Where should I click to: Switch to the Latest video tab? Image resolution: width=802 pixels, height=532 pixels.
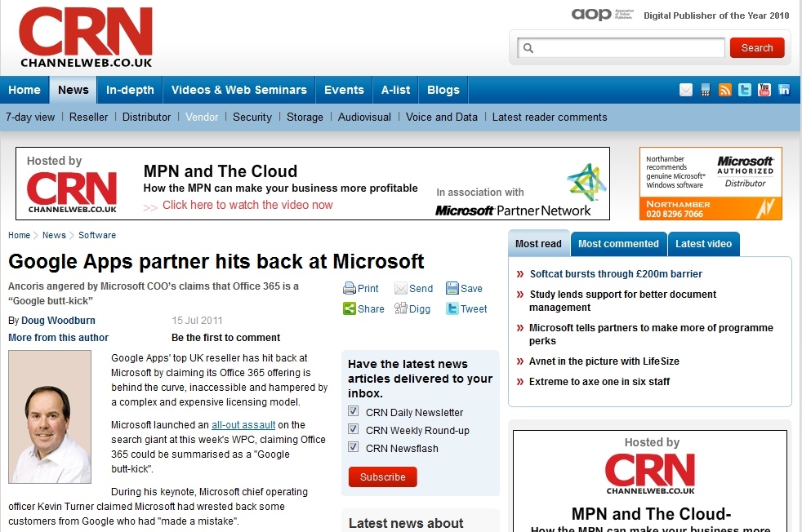[703, 244]
